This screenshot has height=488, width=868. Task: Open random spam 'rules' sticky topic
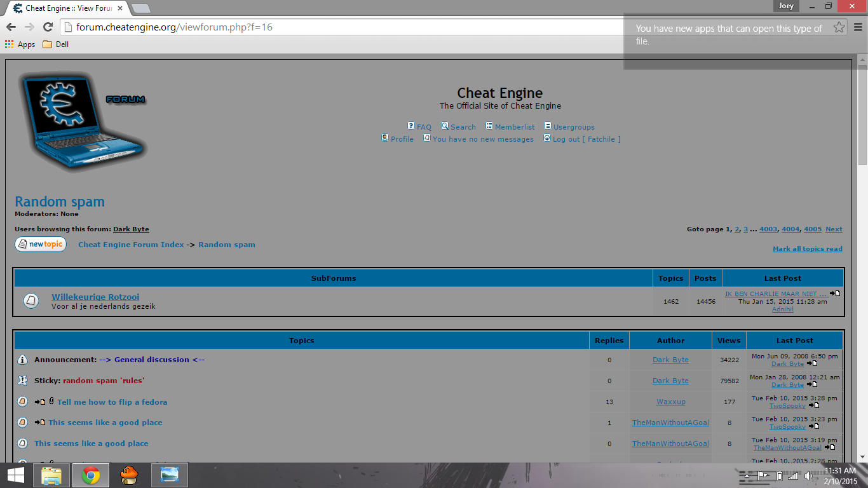(x=104, y=381)
